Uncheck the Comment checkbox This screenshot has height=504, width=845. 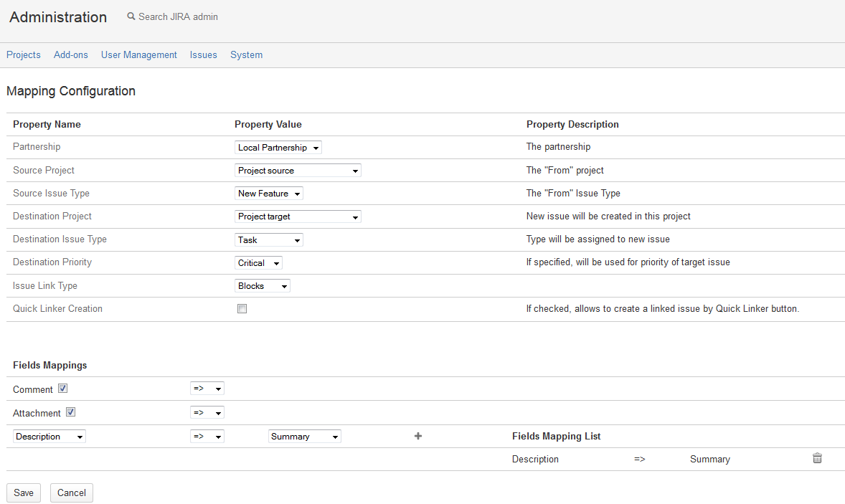pos(63,389)
